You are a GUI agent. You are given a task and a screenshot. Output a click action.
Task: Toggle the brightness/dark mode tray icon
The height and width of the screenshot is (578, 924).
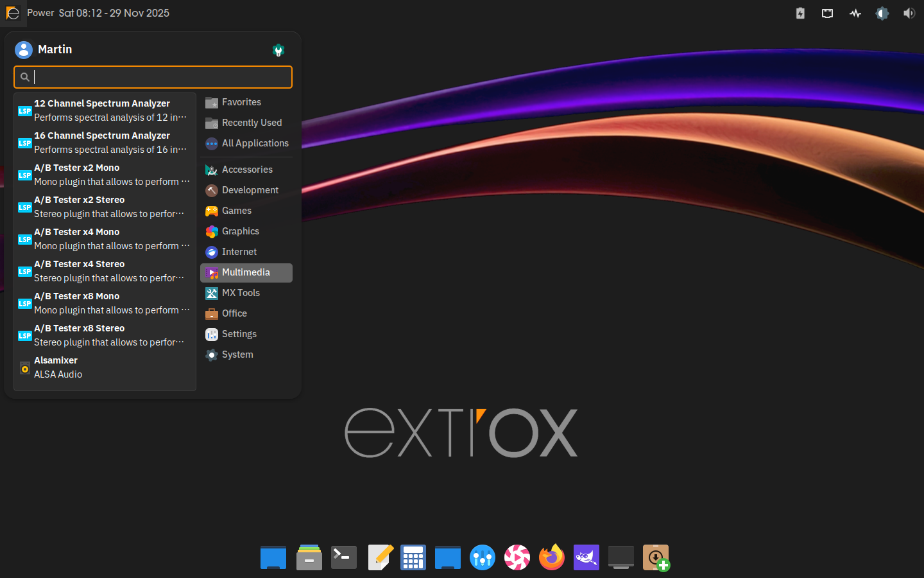pyautogui.click(x=882, y=13)
